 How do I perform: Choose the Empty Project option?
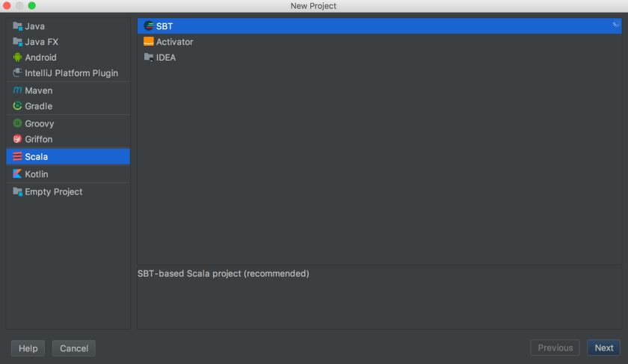[53, 192]
